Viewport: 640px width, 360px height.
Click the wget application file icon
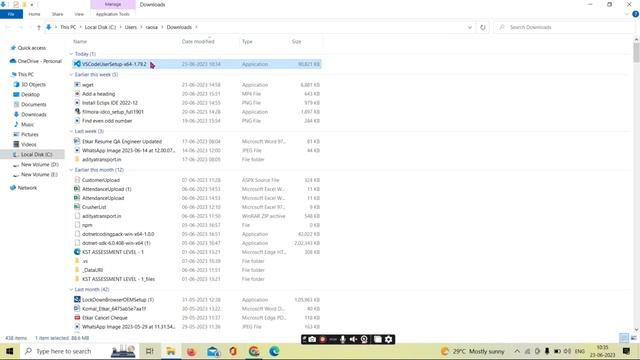click(77, 84)
